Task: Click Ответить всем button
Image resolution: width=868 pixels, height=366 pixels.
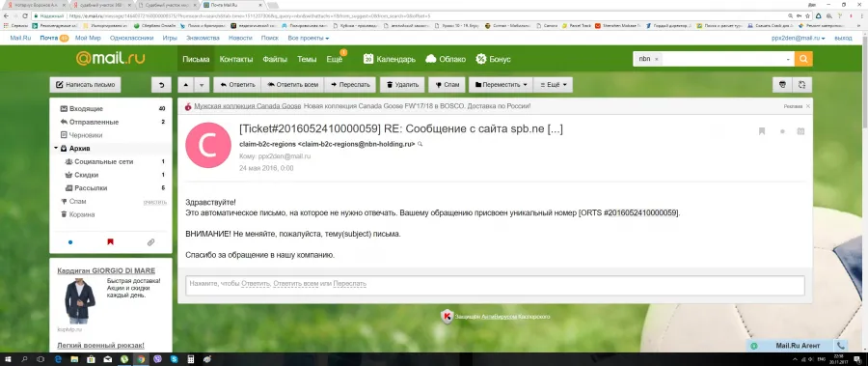Action: (x=293, y=85)
